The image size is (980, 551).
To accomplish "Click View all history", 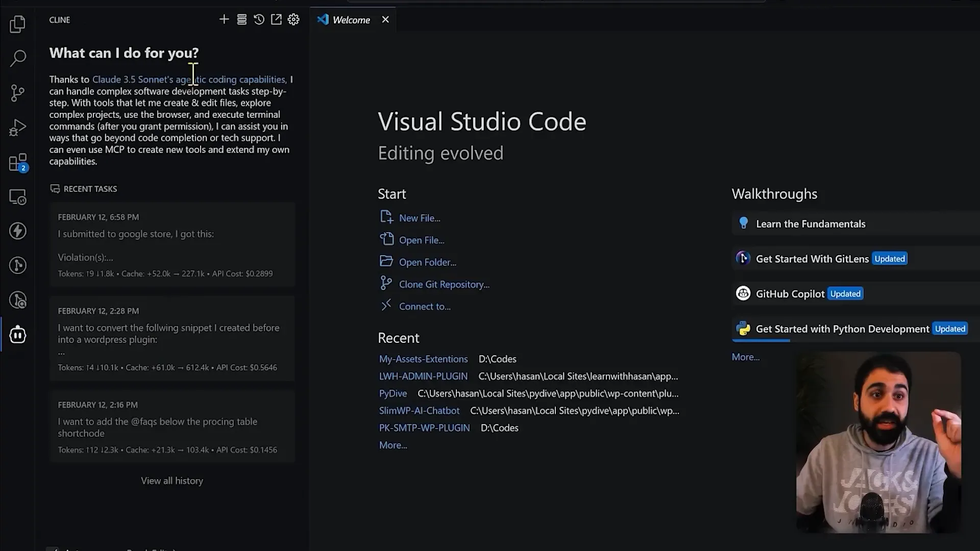I will click(x=172, y=481).
